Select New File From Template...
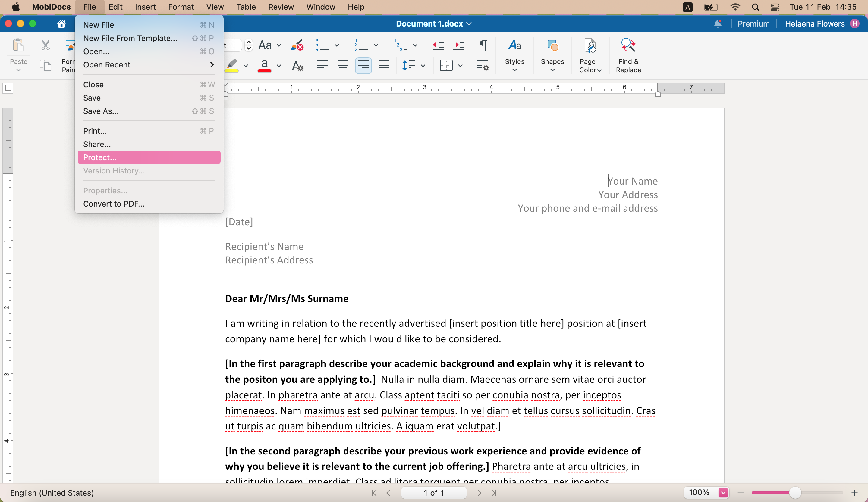The width and height of the screenshot is (868, 502). pos(149,38)
